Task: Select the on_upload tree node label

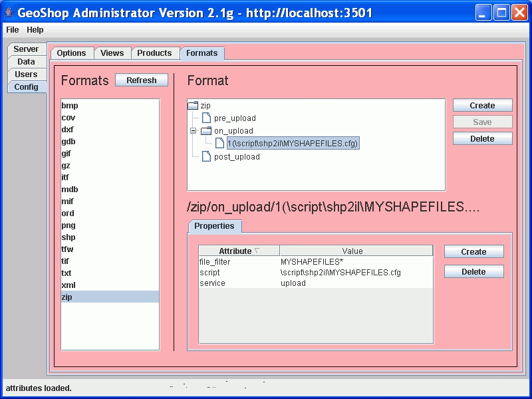Action: click(x=233, y=130)
